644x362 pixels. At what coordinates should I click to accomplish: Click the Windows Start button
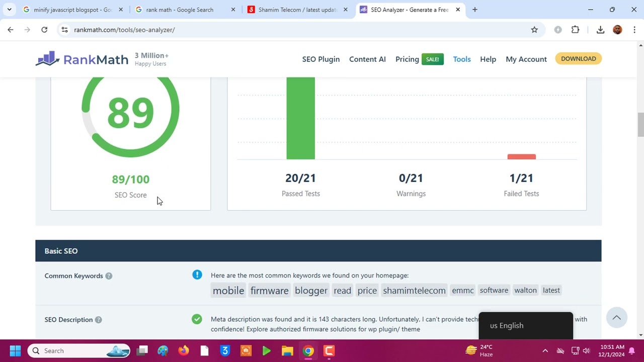coord(15,350)
